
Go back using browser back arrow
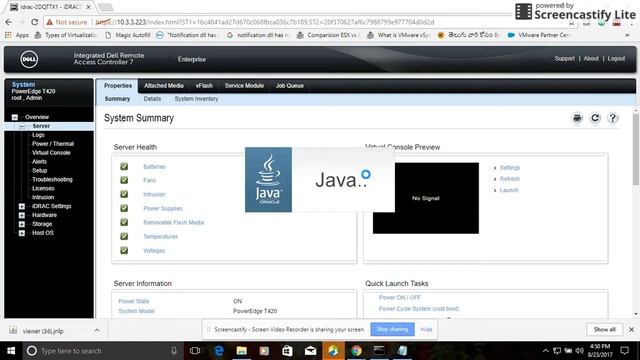(x=9, y=22)
